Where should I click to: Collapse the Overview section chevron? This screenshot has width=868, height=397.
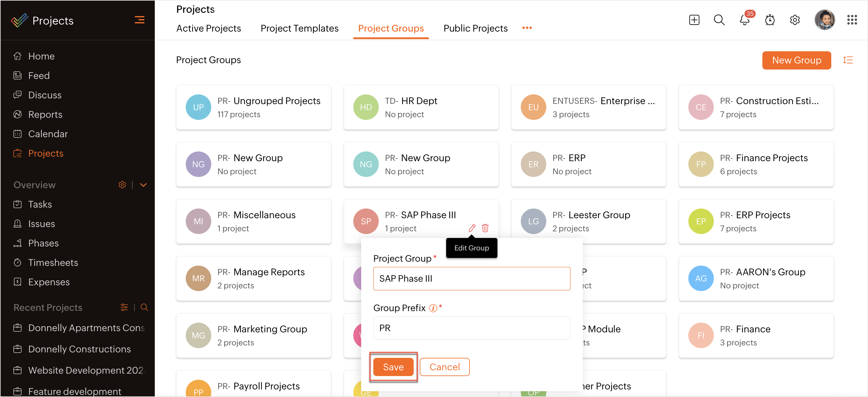[x=143, y=185]
